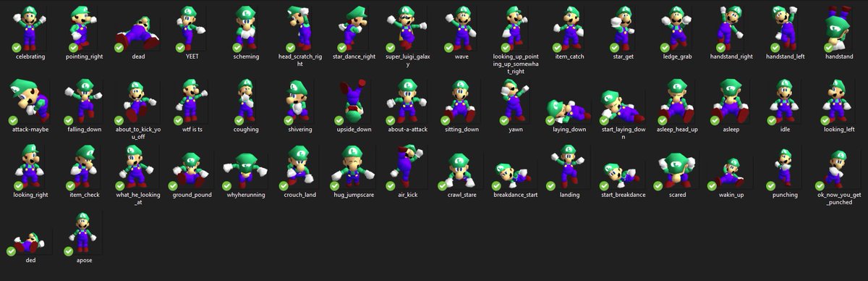
Task: Select the idle file thumbnail
Action: pos(785,101)
